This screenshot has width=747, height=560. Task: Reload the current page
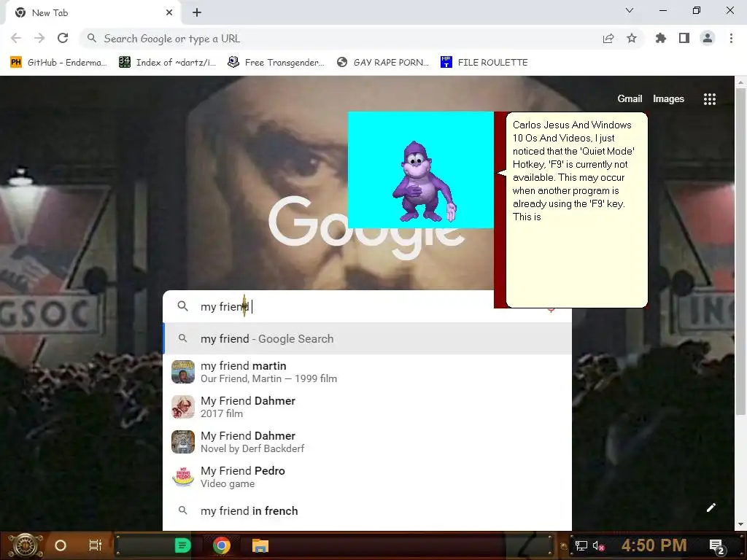coord(63,38)
